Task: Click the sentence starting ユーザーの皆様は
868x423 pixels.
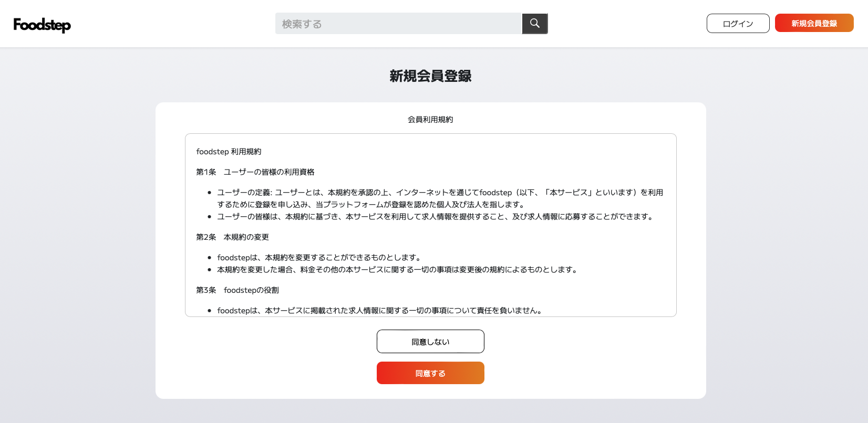Action: [435, 217]
